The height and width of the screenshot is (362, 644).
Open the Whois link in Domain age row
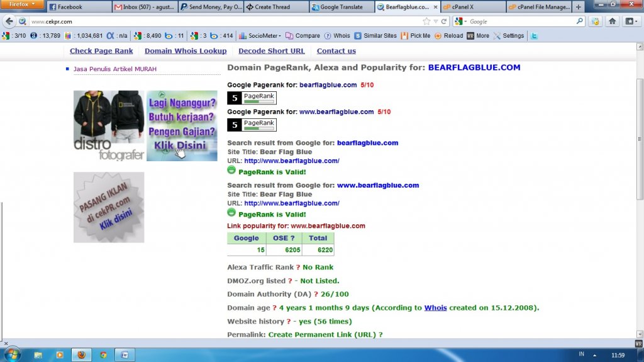[435, 308]
